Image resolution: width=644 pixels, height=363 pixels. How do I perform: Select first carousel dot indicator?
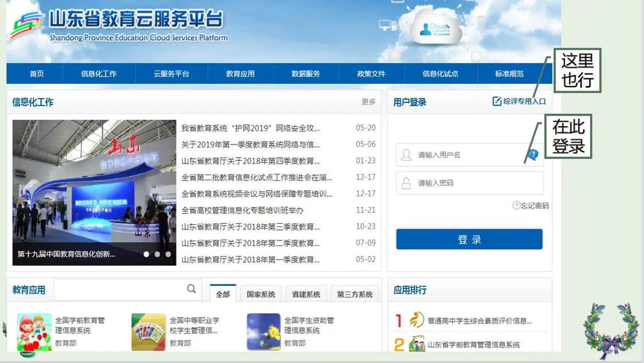click(146, 254)
